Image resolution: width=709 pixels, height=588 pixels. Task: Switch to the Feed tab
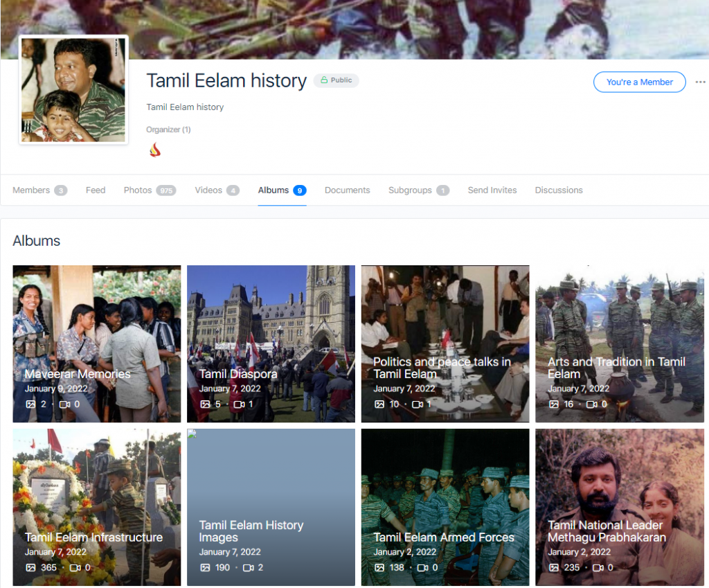[96, 190]
